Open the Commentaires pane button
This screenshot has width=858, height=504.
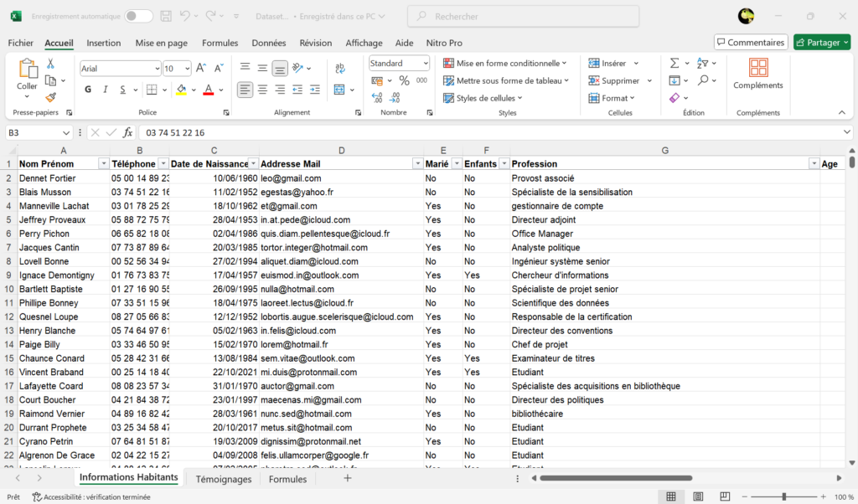[x=751, y=43]
